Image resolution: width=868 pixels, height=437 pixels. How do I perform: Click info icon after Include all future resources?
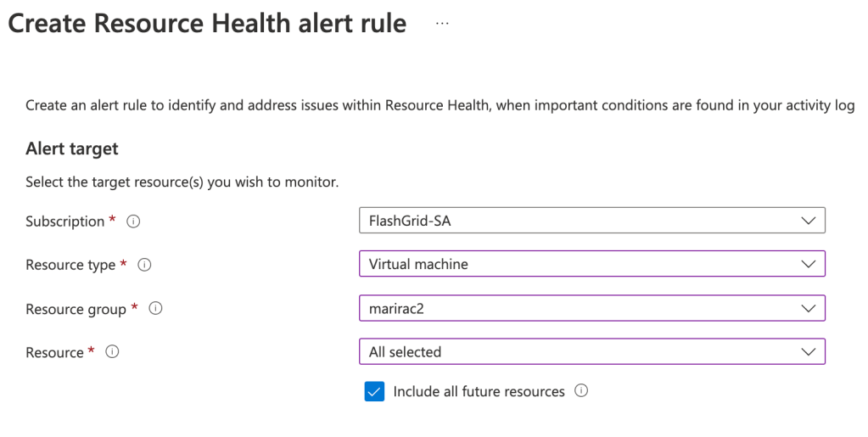581,391
